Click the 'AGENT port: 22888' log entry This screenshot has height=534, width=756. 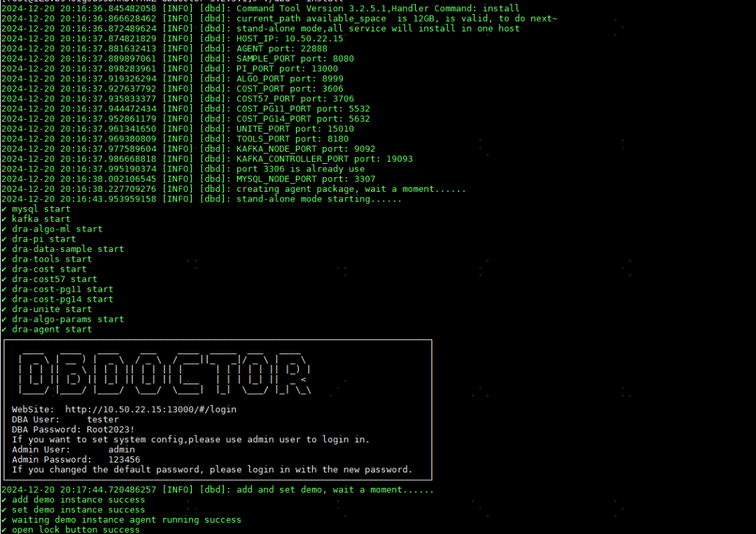click(164, 49)
